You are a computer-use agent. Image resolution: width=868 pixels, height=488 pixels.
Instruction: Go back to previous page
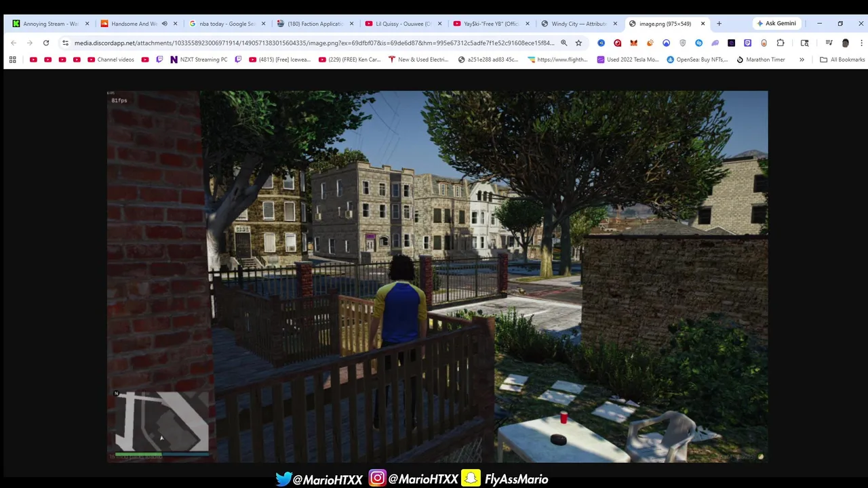click(14, 43)
